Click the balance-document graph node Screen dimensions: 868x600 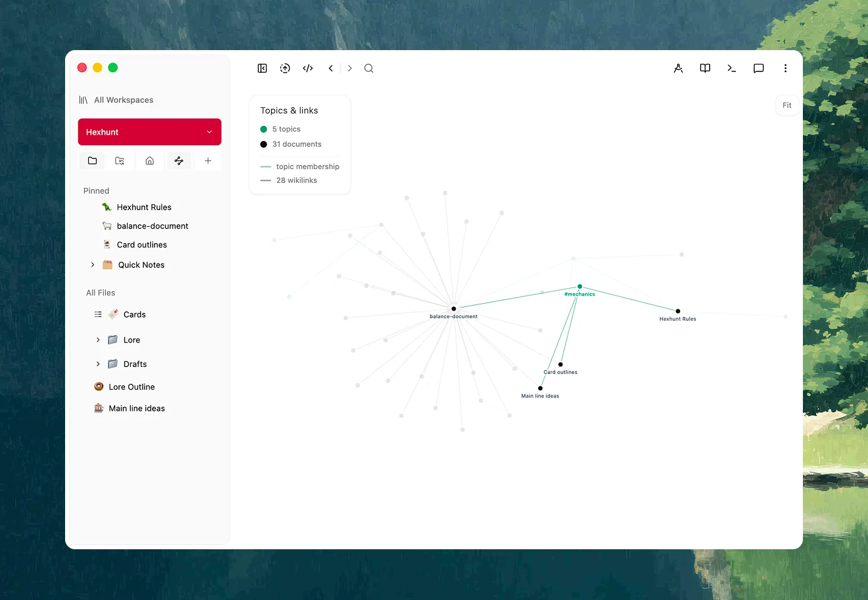coord(454,309)
